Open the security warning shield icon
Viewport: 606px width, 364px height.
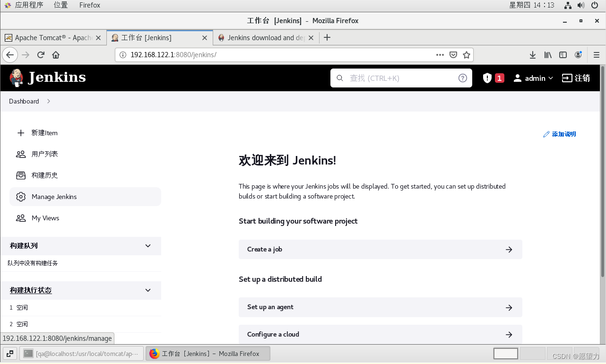pyautogui.click(x=487, y=78)
